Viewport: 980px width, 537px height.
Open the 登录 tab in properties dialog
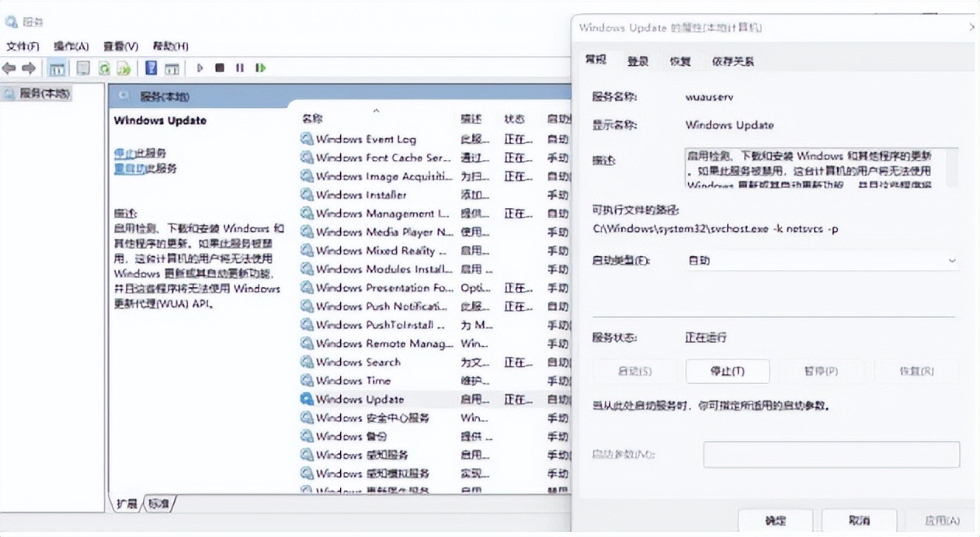pos(638,61)
